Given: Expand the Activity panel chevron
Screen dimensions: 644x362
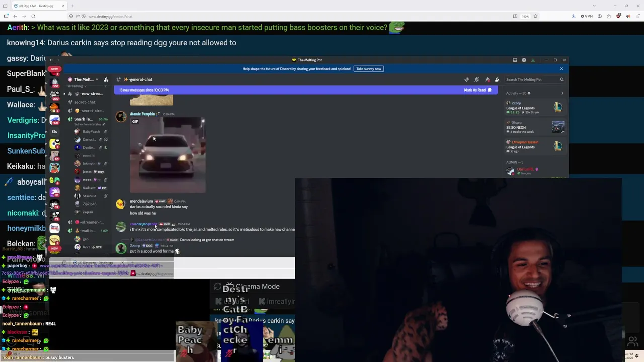Looking at the screenshot, I should (x=562, y=93).
